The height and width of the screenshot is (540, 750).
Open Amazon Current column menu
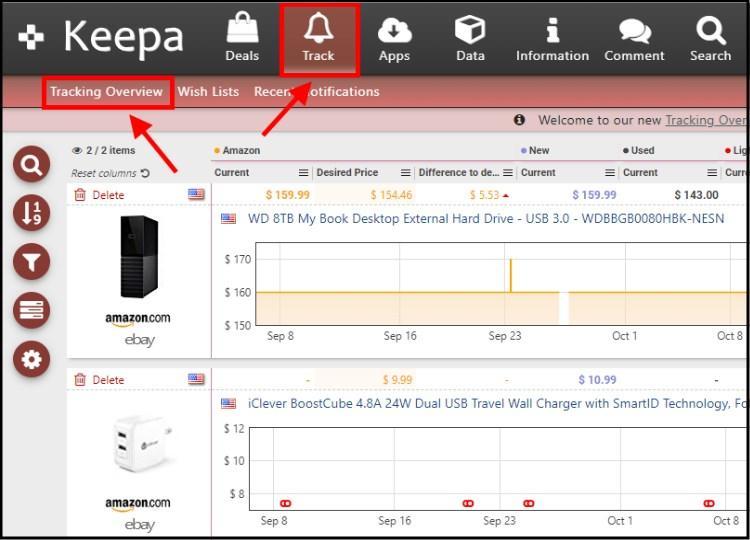[x=303, y=173]
